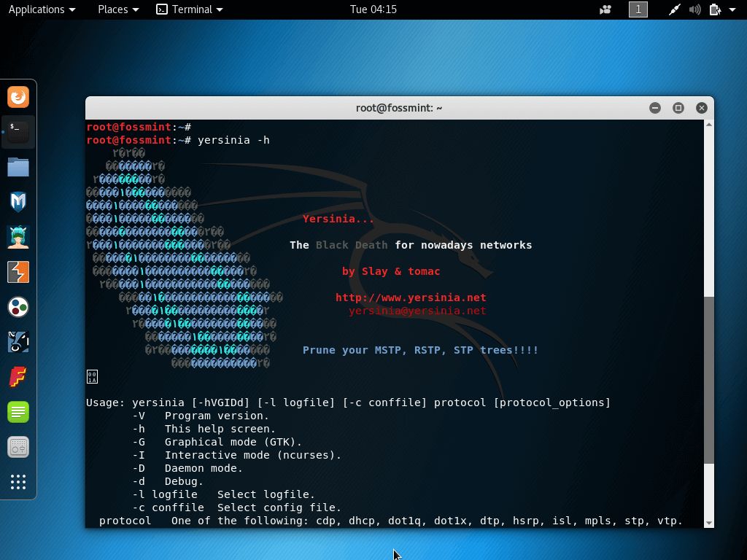Open Firefox from the dock
The height and width of the screenshot is (560, 747).
click(18, 97)
